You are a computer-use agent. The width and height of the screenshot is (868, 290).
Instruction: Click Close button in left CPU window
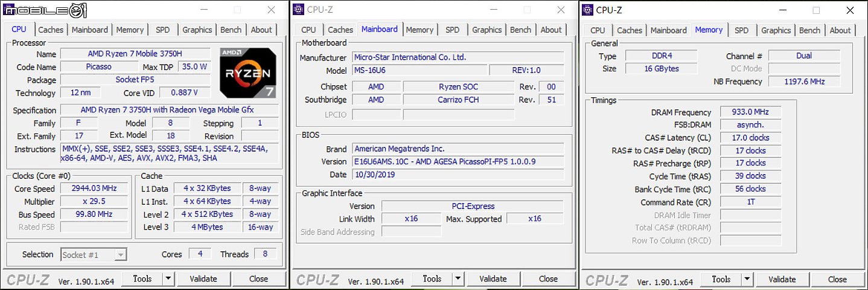click(259, 279)
